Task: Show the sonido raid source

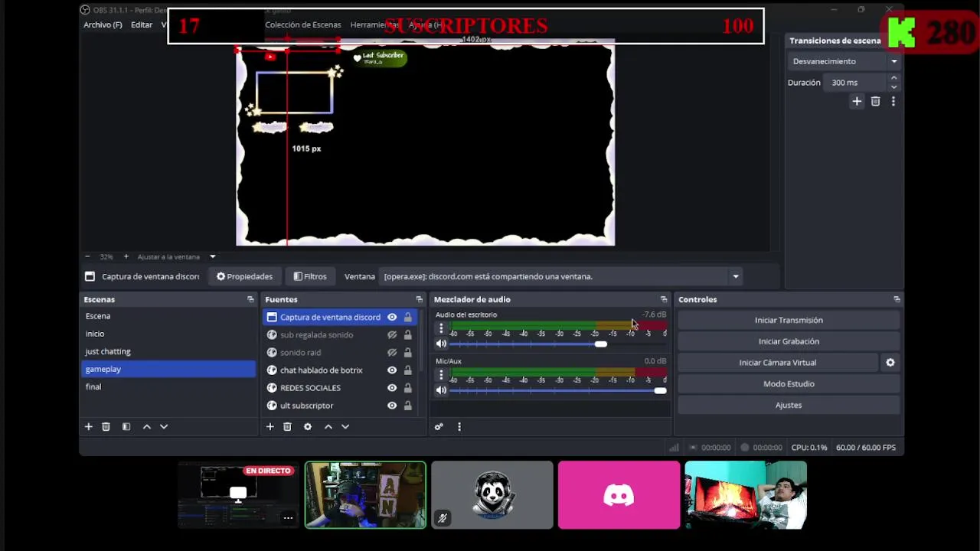Action: coord(392,352)
